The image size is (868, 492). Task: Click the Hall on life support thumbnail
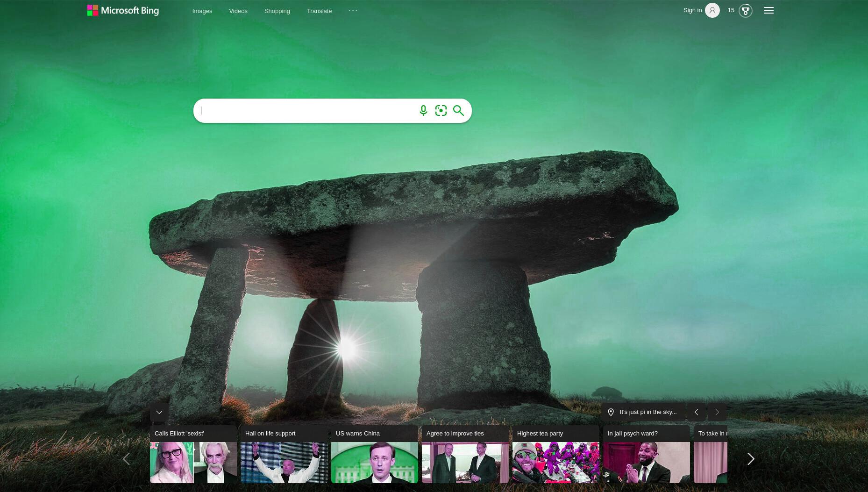pyautogui.click(x=284, y=463)
